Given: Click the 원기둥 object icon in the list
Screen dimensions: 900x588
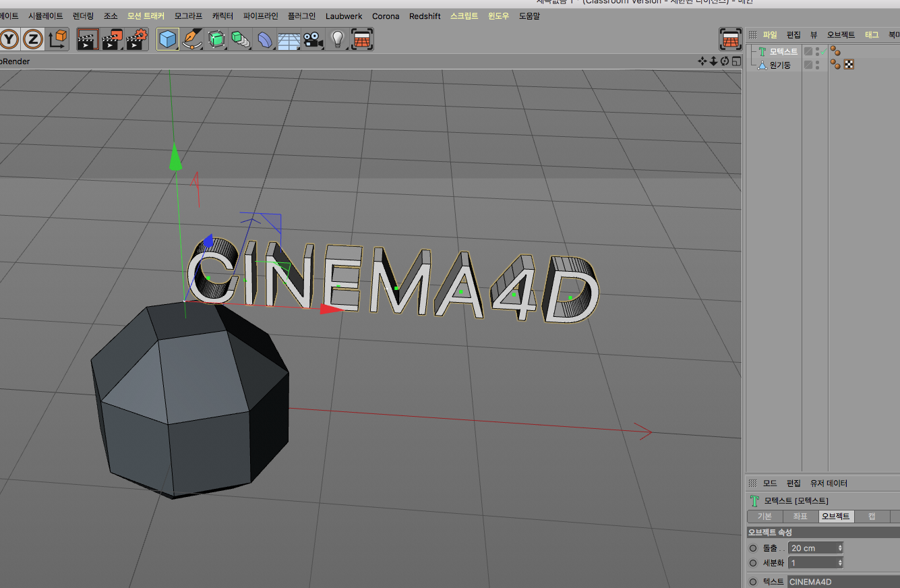Looking at the screenshot, I should pyautogui.click(x=762, y=65).
